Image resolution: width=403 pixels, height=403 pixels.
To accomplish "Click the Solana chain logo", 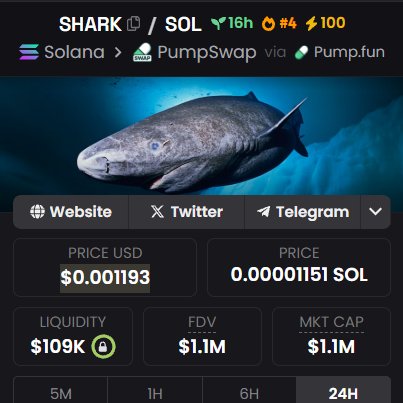I will point(29,52).
